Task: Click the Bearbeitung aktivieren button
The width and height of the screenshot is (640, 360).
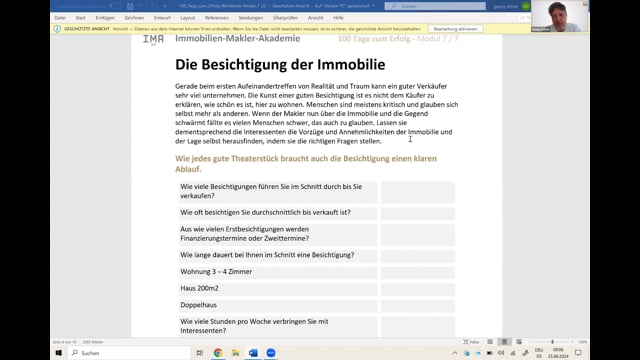Action: click(456, 29)
